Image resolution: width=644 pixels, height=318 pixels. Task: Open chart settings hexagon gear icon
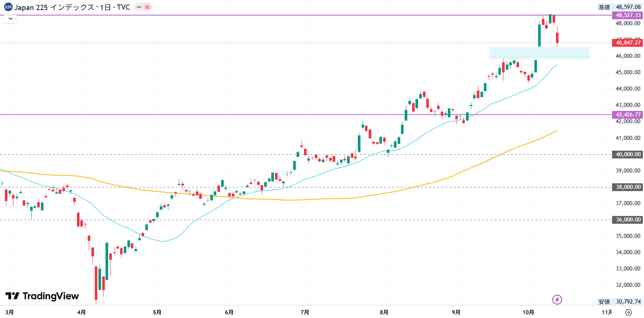628,312
